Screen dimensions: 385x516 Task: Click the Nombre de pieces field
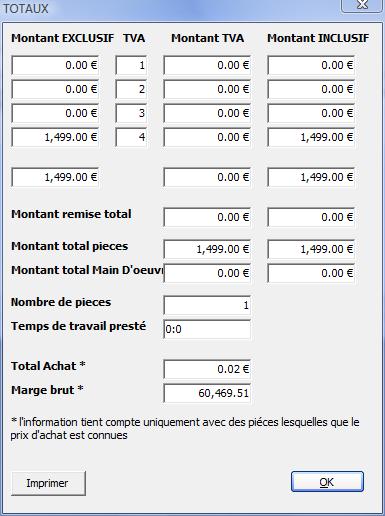point(207,305)
